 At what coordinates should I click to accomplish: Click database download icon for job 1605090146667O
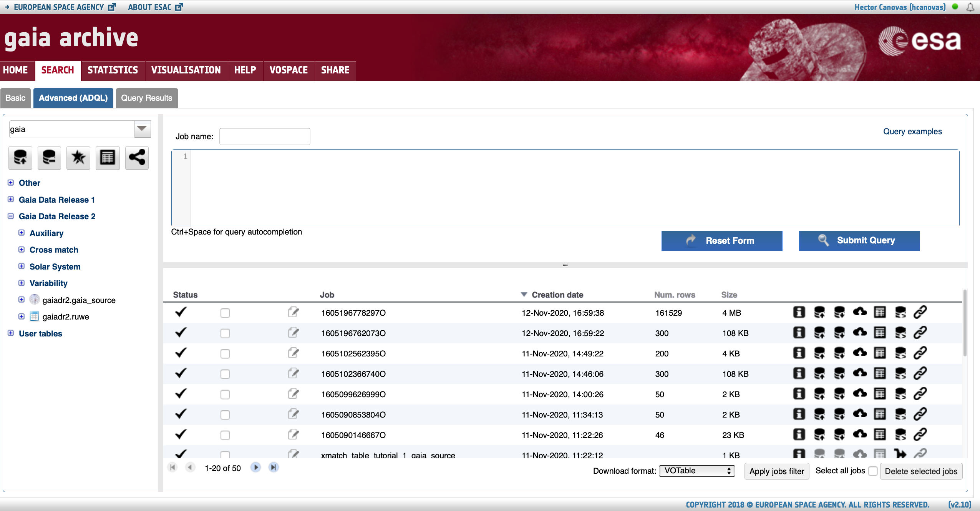click(x=839, y=434)
